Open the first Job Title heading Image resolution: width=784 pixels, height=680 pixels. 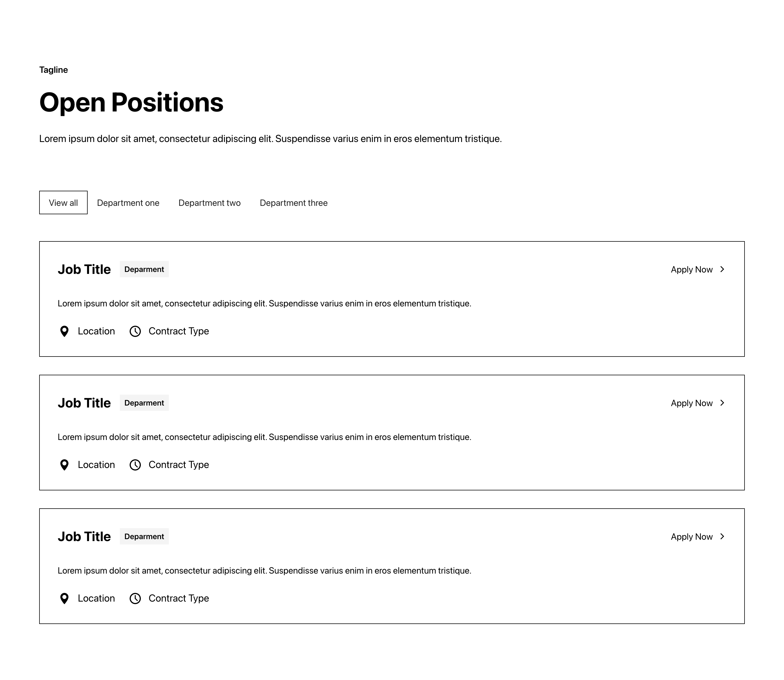pyautogui.click(x=84, y=269)
